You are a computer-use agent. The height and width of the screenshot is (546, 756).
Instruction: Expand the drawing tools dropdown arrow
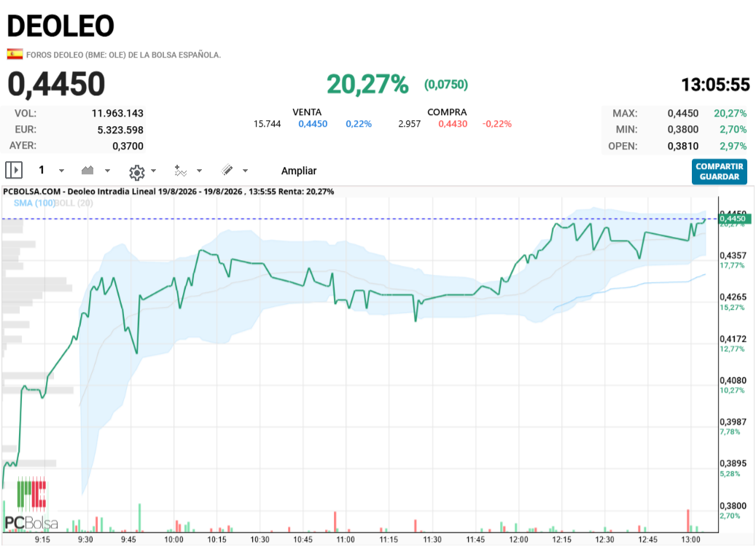(x=245, y=171)
